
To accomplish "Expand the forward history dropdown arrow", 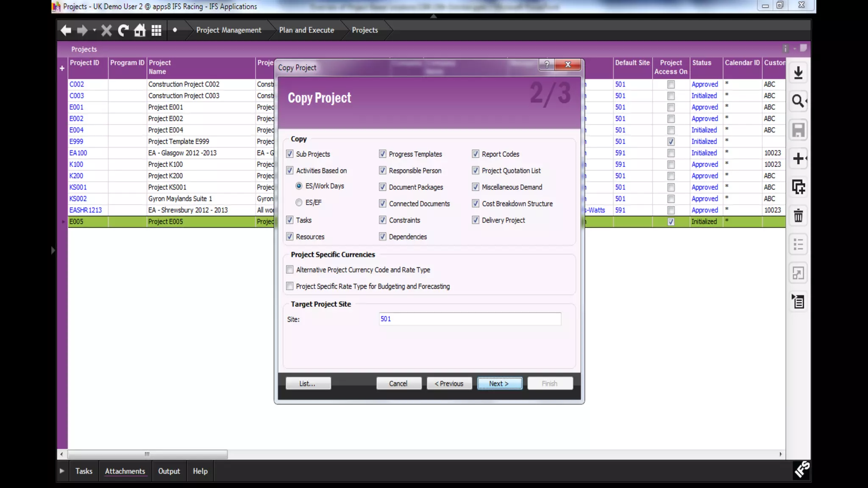I will click(95, 30).
